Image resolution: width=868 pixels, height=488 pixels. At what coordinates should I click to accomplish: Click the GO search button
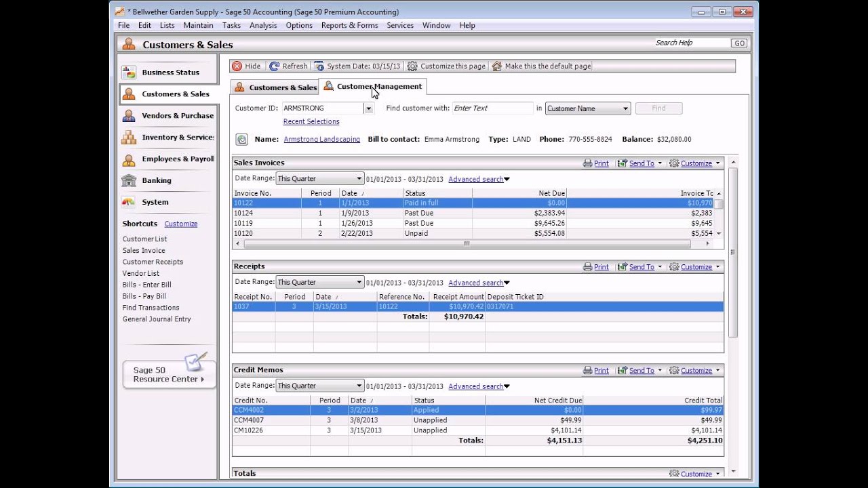point(738,43)
